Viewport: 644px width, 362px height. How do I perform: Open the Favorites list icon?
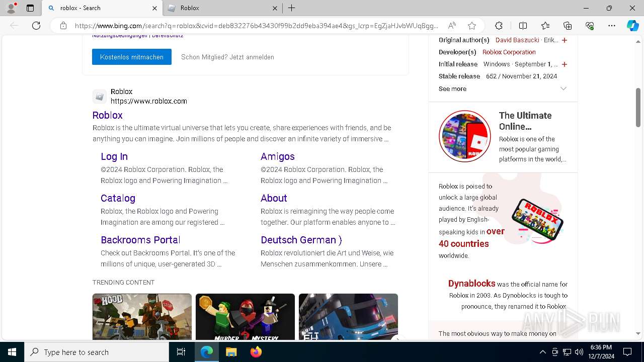point(545,26)
